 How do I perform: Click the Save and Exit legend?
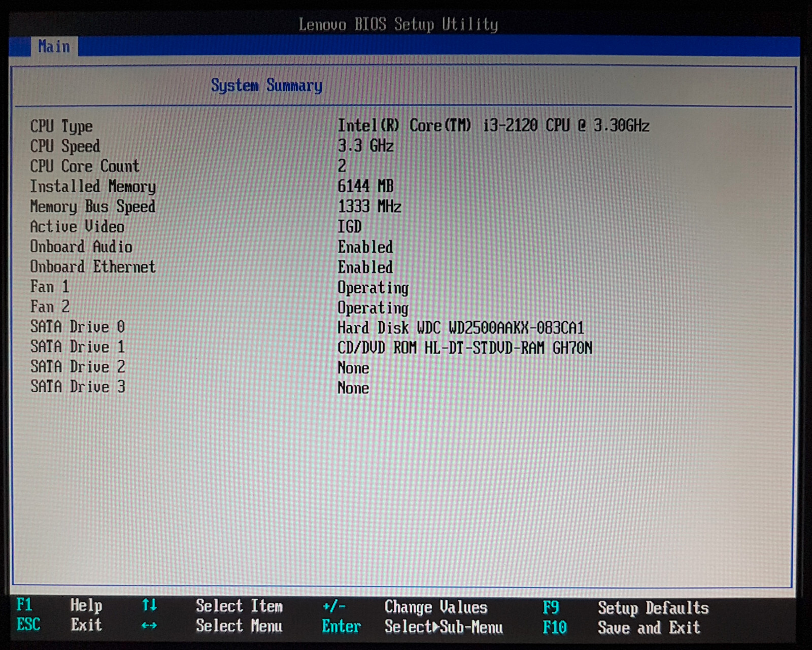pos(649,628)
